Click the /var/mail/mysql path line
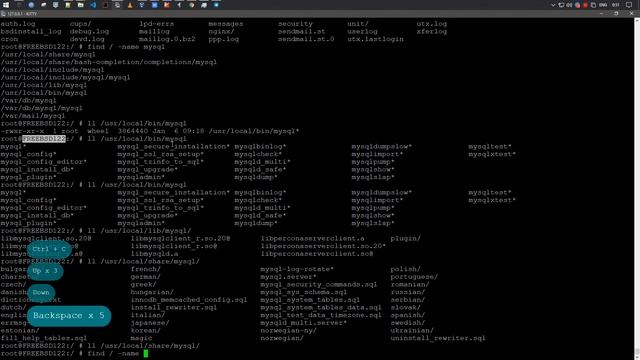Screen dimensions: 640x360 click(x=33, y=116)
